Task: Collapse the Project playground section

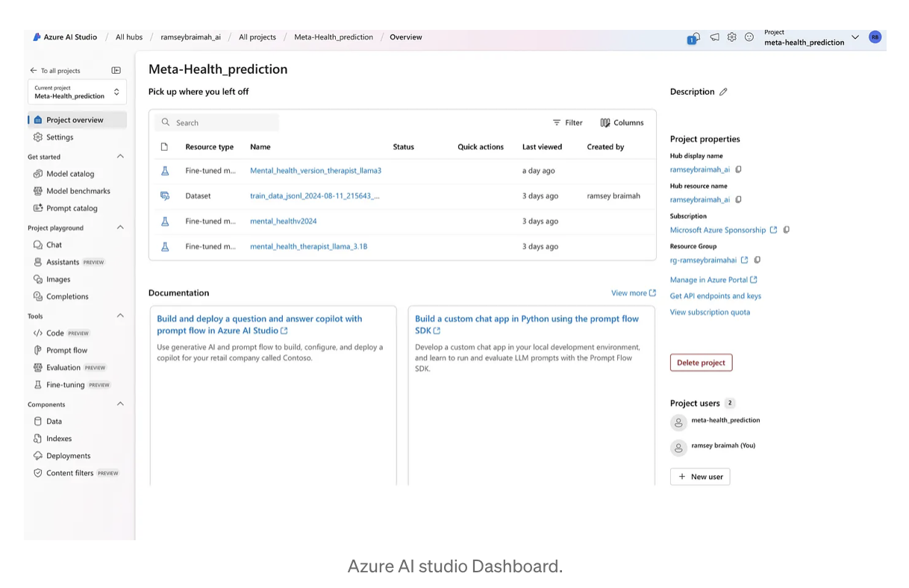Action: [x=120, y=228]
